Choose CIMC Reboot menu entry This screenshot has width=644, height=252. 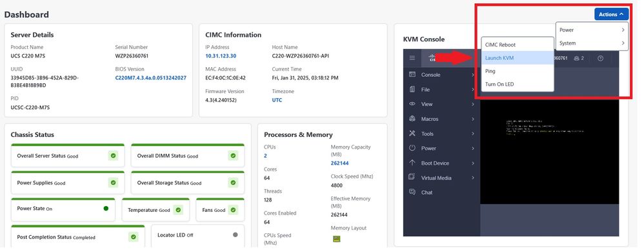click(x=518, y=45)
